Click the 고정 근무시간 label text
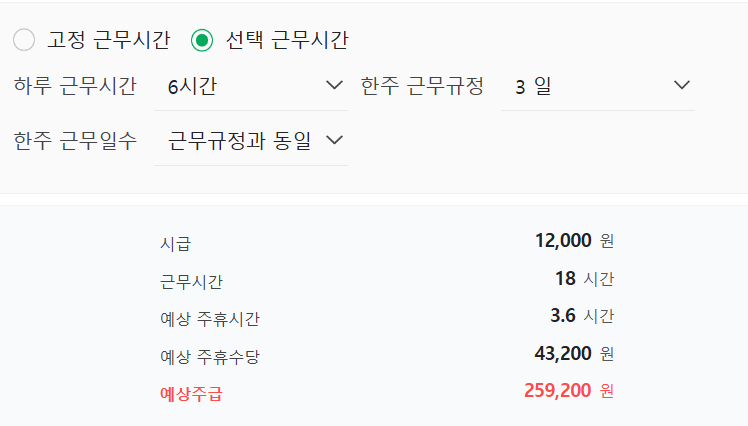The height and width of the screenshot is (426, 748). click(108, 40)
